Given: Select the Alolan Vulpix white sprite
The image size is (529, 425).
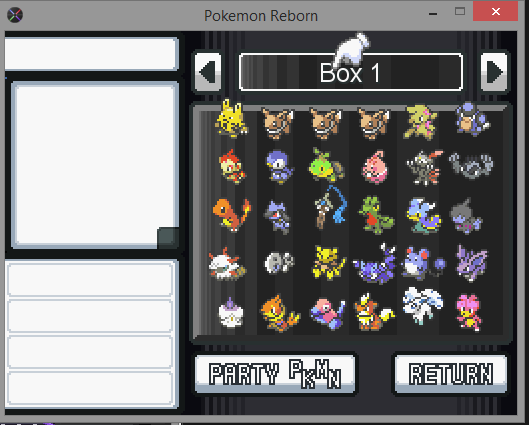Looking at the screenshot, I should click(x=423, y=306).
